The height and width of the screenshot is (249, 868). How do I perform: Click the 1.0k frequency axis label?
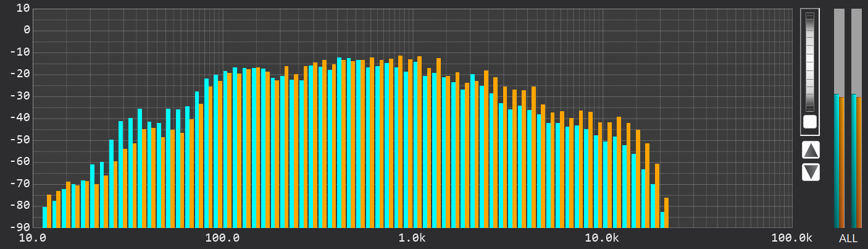click(412, 238)
